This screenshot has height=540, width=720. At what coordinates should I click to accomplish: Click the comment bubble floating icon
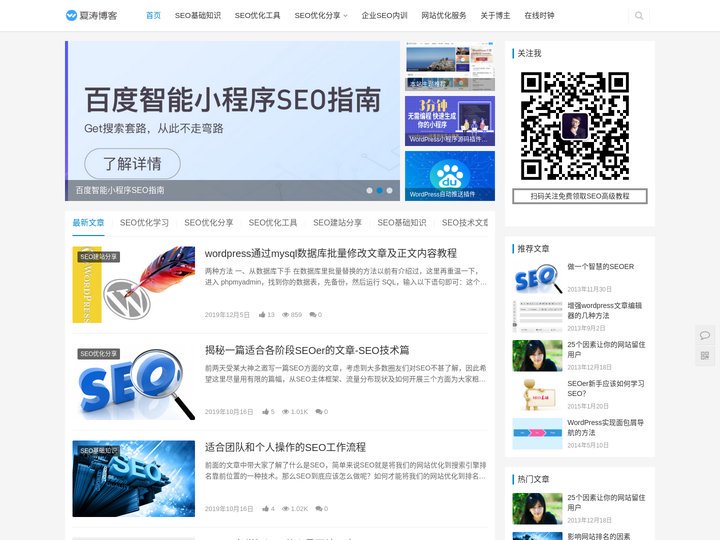[x=705, y=335]
